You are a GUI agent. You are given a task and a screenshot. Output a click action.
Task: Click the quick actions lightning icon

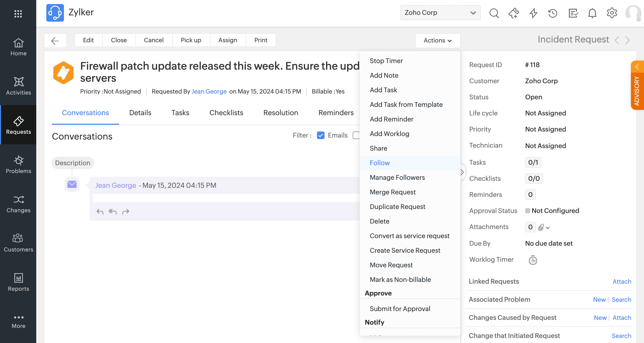click(x=533, y=13)
